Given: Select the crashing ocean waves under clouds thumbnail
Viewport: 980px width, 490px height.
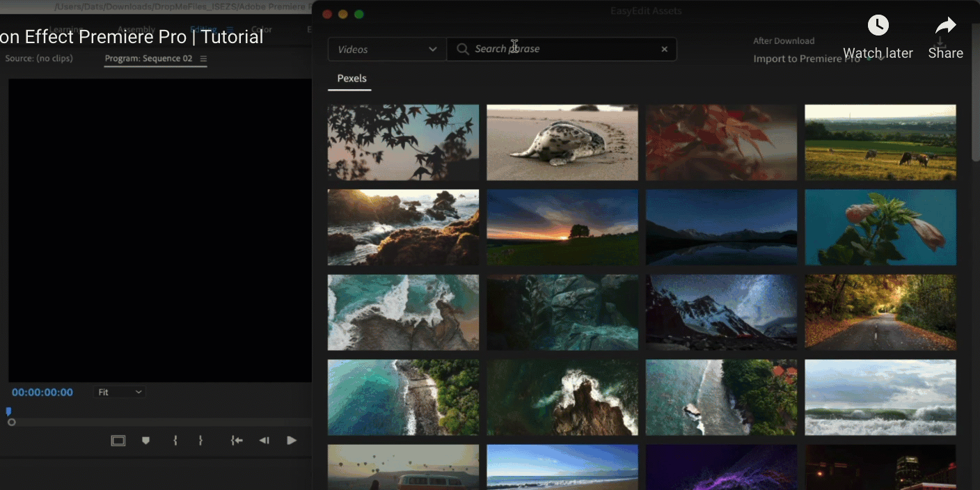Looking at the screenshot, I should tap(880, 397).
